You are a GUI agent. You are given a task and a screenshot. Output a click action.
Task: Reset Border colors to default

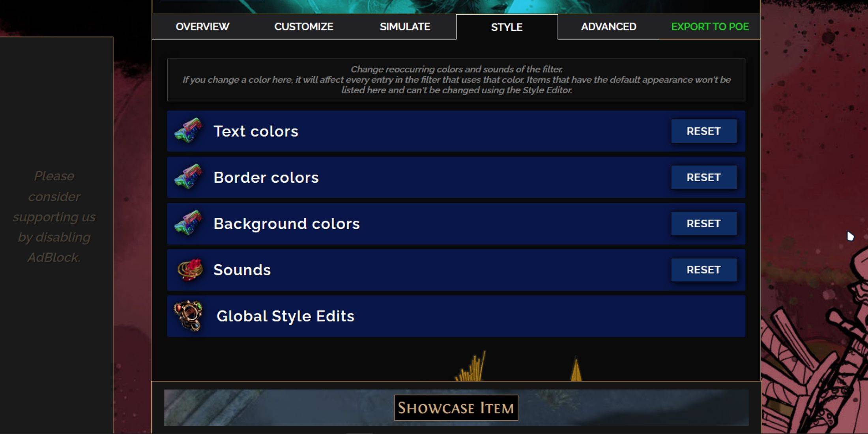coord(703,177)
